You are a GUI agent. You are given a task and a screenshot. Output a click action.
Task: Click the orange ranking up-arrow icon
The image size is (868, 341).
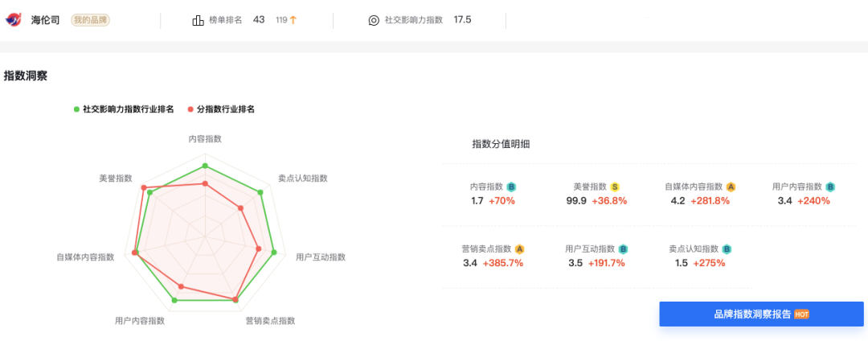coord(293,20)
